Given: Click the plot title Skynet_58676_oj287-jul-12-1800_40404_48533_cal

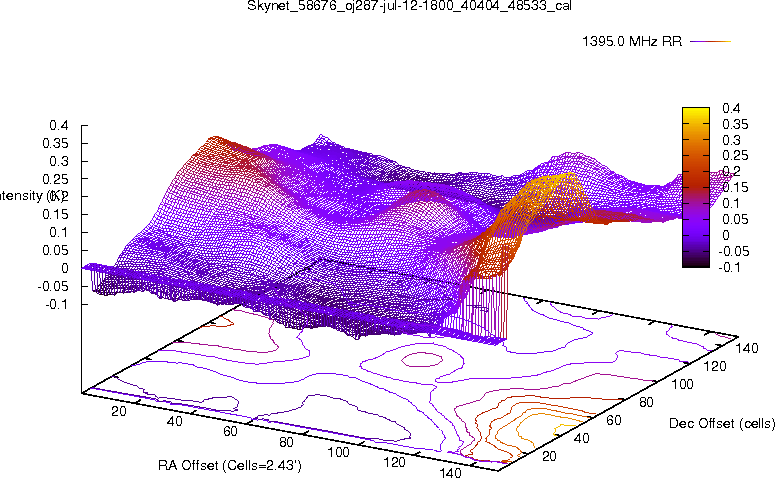Looking at the screenshot, I should tap(409, 6).
